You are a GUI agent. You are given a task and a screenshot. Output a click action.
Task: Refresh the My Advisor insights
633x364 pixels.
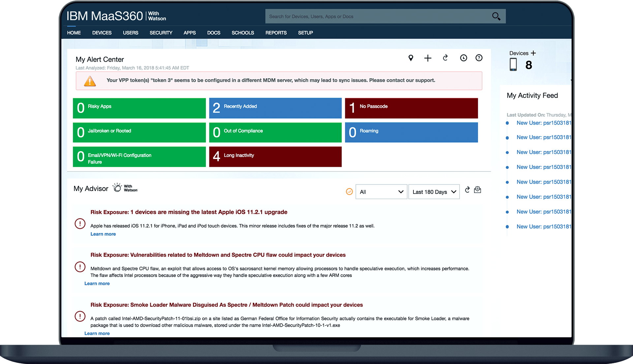(x=467, y=190)
